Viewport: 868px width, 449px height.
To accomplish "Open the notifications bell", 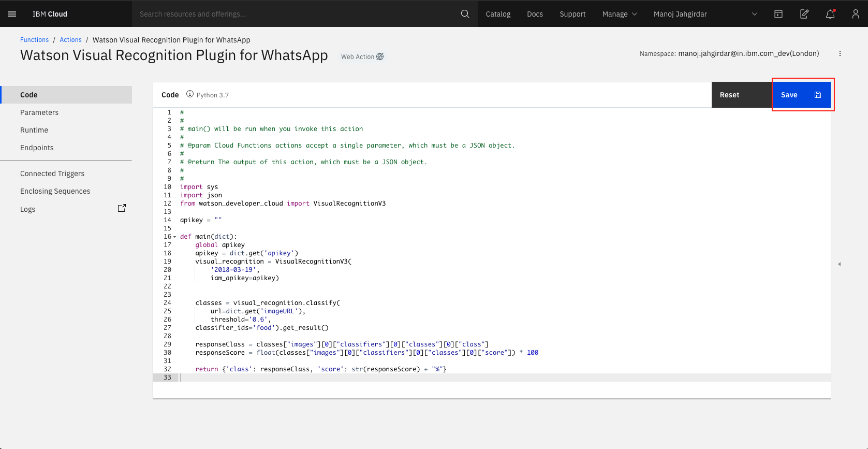I will [x=830, y=14].
